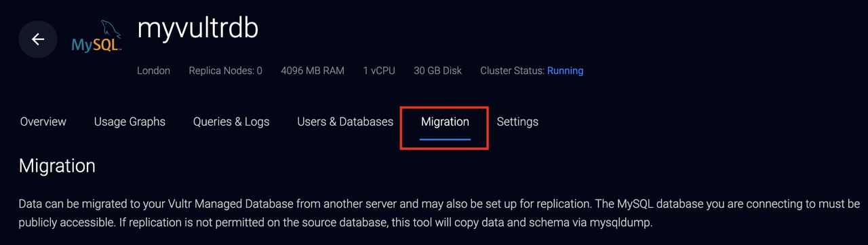Click the 1 vCPU label
868x245 pixels.
[x=379, y=71]
